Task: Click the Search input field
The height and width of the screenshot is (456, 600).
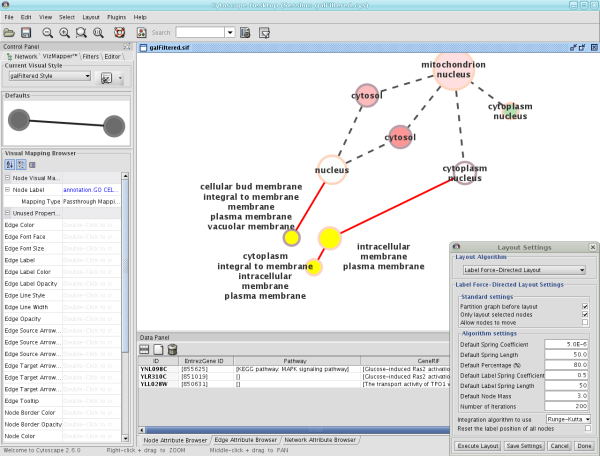Action: click(x=199, y=33)
